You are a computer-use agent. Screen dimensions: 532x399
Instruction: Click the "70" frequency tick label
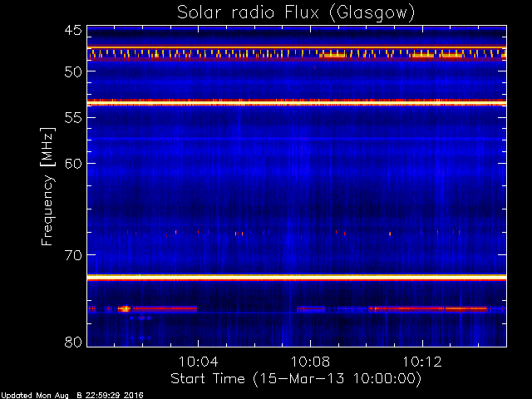(x=73, y=255)
